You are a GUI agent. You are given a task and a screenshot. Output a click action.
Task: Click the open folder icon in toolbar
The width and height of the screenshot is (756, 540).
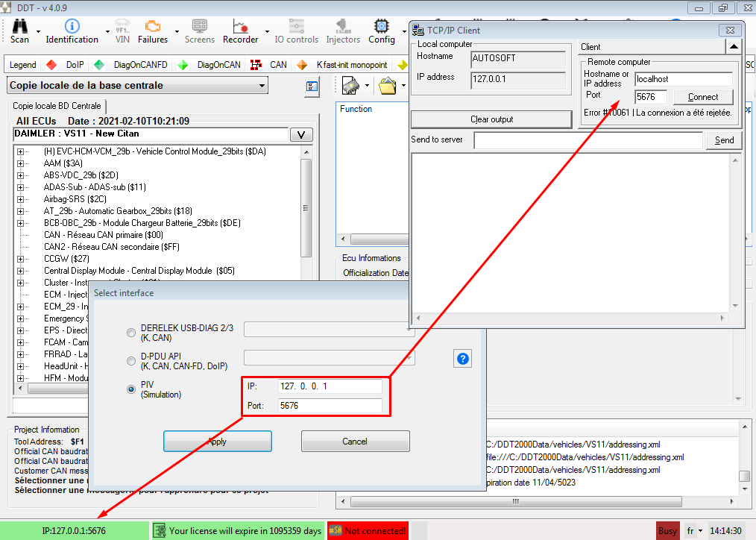[x=387, y=86]
